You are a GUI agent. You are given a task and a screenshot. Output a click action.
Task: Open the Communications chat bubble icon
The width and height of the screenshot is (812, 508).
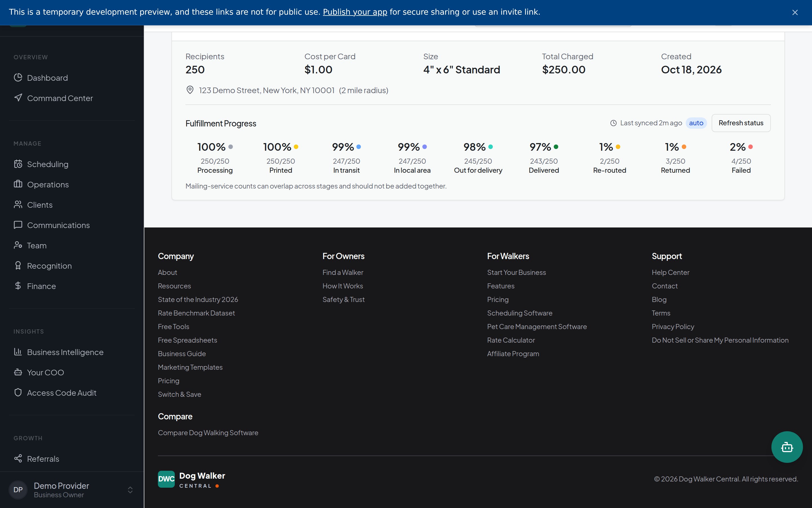pyautogui.click(x=18, y=225)
